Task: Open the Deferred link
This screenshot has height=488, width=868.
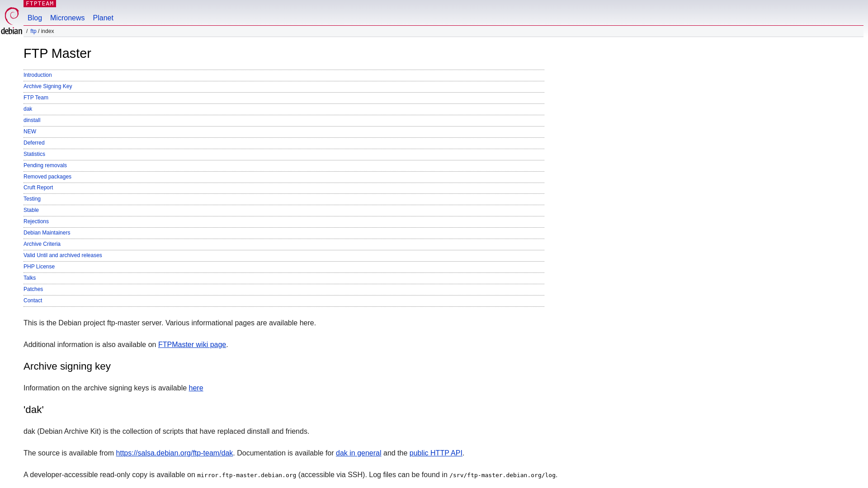Action: 34,143
